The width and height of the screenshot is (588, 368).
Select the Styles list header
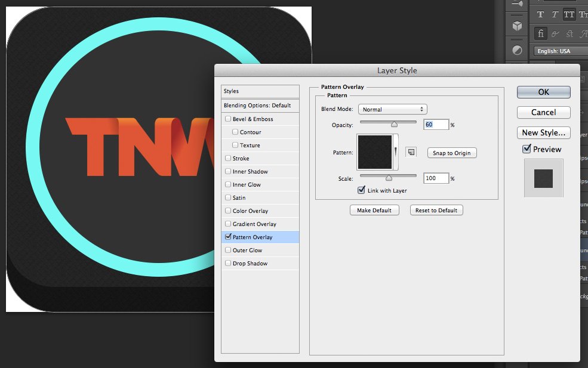[x=260, y=91]
